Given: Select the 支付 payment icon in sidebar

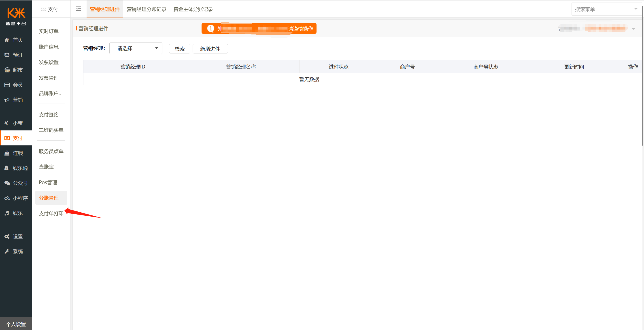Looking at the screenshot, I should click(x=7, y=138).
